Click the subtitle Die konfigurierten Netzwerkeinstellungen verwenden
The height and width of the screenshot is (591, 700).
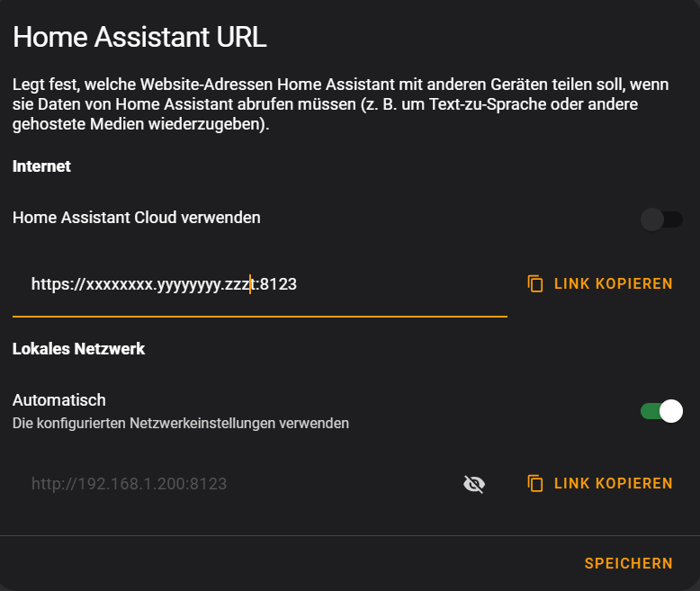click(180, 423)
